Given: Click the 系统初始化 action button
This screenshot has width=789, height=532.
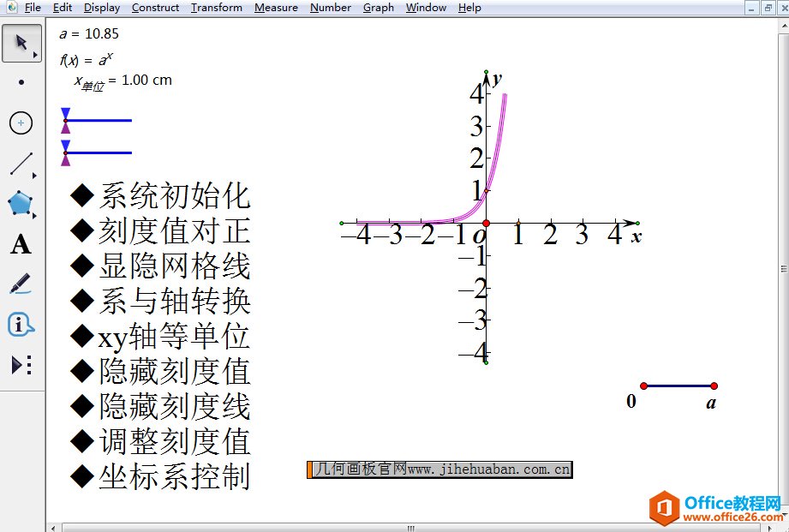Looking at the screenshot, I should point(160,196).
